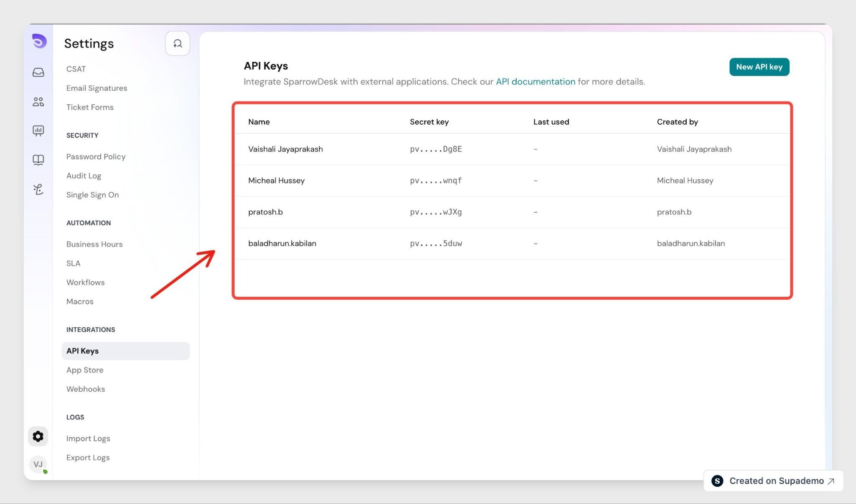Click secret key pv.....Dg8E
Viewport: 856px width, 504px height.
tap(436, 149)
